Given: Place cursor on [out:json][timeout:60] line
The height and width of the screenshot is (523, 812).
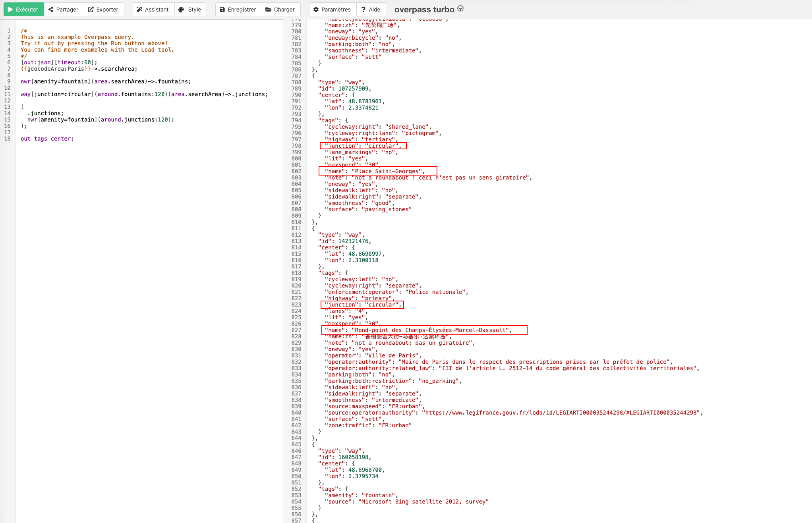Looking at the screenshot, I should pos(59,62).
